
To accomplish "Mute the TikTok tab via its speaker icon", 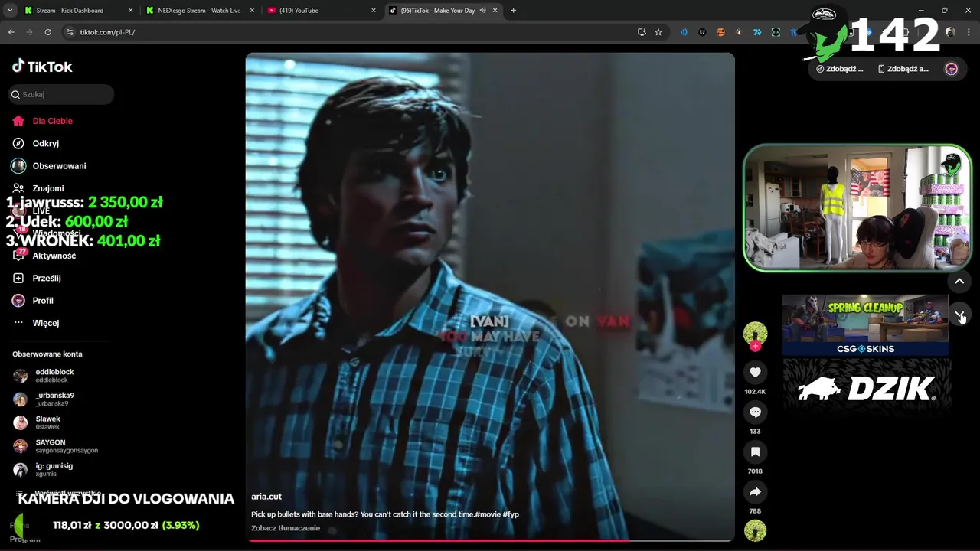I will pyautogui.click(x=482, y=11).
